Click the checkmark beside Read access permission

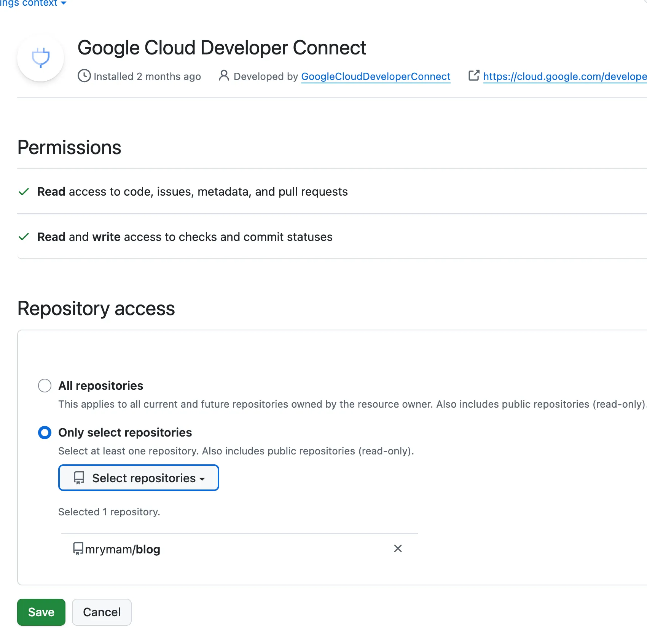(x=24, y=191)
